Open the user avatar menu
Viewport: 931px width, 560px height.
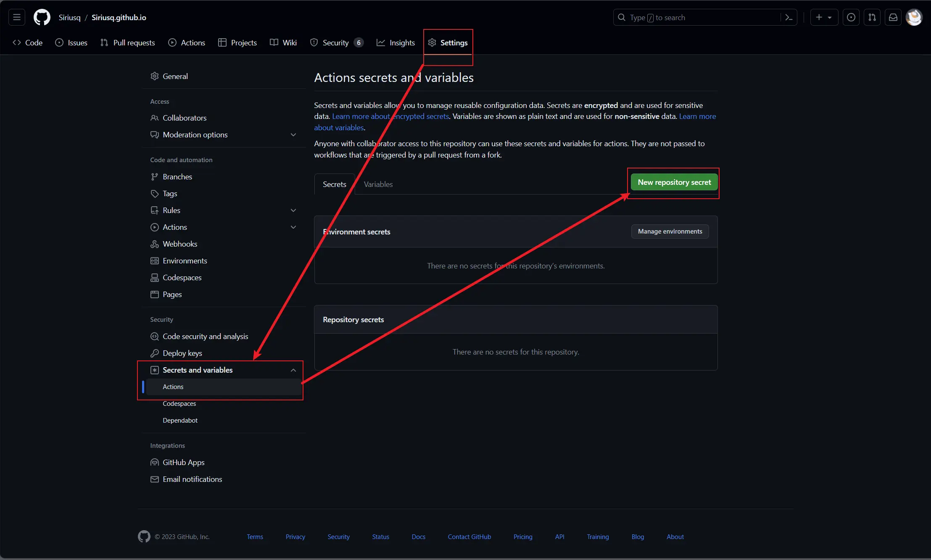tap(914, 17)
